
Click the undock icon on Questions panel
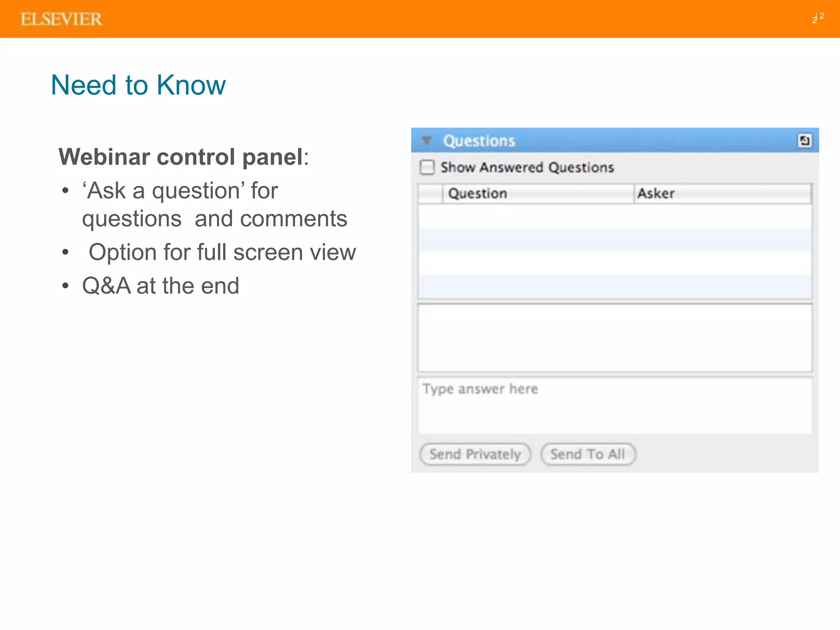pyautogui.click(x=804, y=141)
